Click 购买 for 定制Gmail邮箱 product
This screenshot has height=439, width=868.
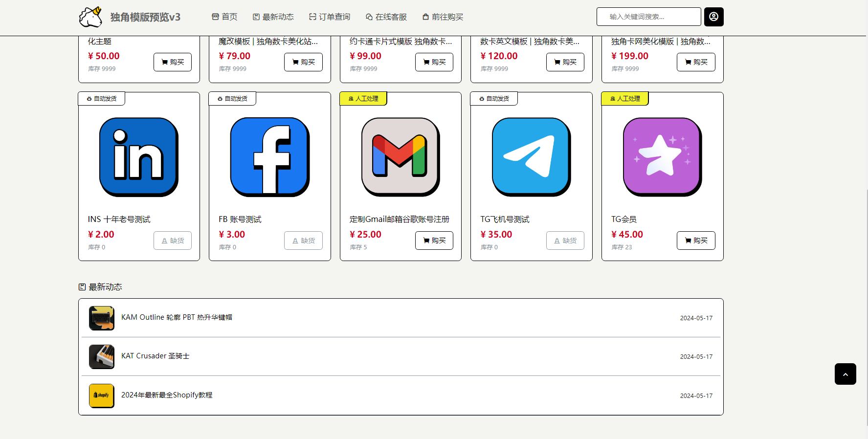[x=434, y=241]
